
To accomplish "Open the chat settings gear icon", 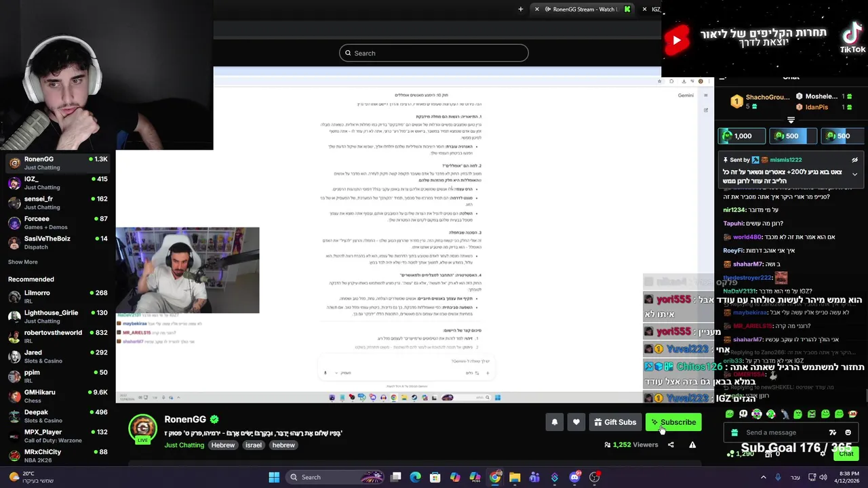I will pos(823,453).
